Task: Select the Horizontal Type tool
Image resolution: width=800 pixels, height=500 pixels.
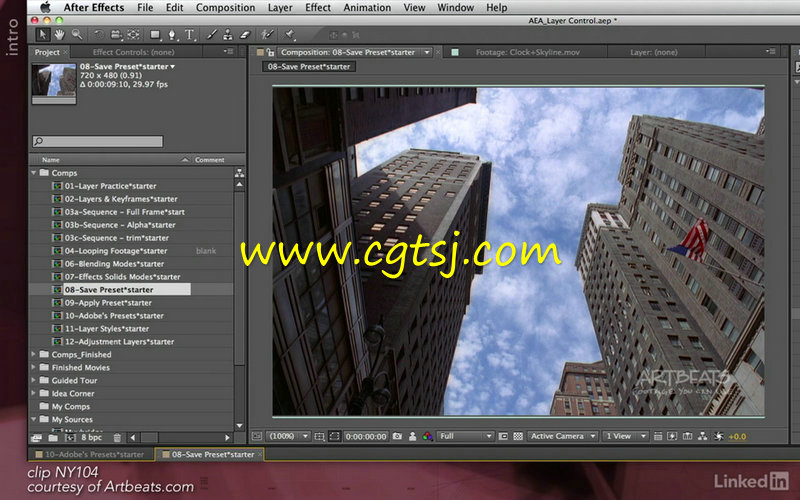Action: (x=190, y=35)
